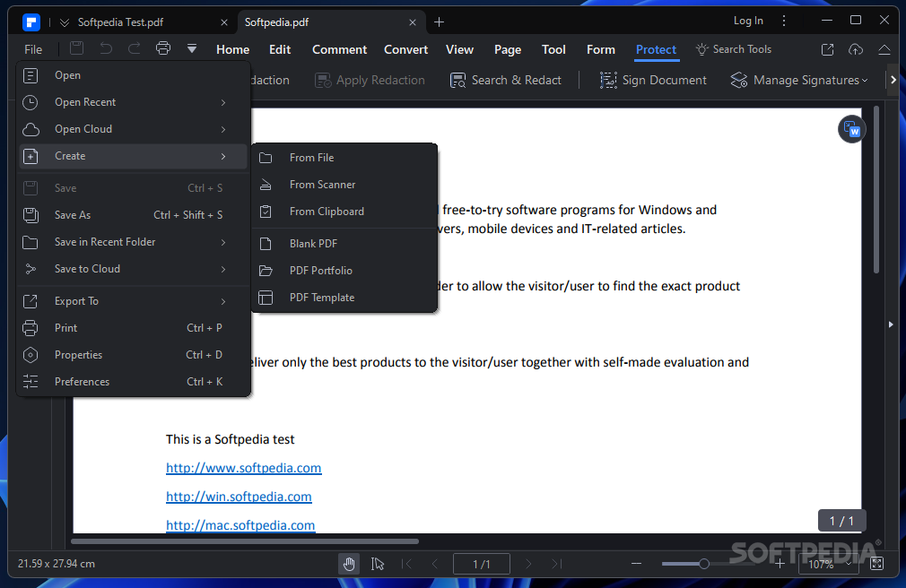Choose Create From File
Image resolution: width=906 pixels, height=588 pixels.
344,158
